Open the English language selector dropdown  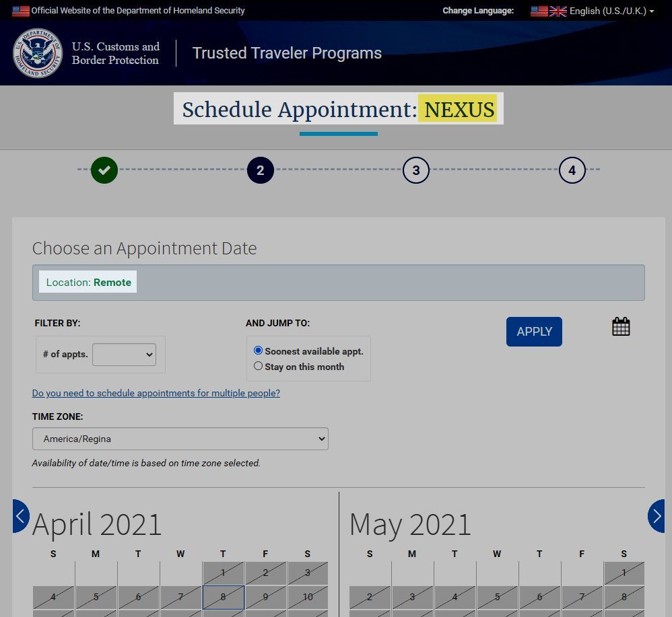(593, 11)
